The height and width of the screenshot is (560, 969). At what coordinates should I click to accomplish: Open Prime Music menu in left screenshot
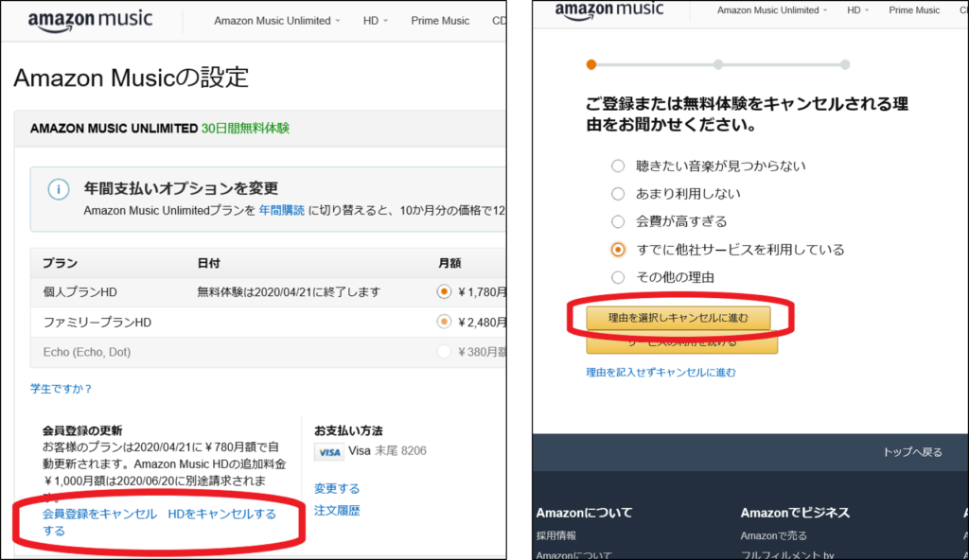point(440,21)
